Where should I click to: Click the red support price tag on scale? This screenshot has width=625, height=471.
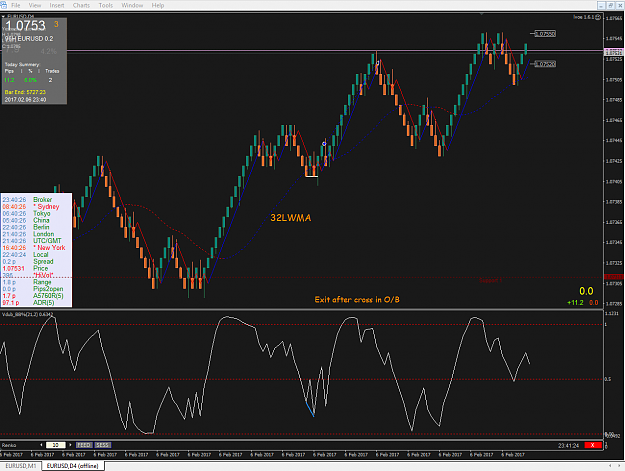pyautogui.click(x=614, y=277)
